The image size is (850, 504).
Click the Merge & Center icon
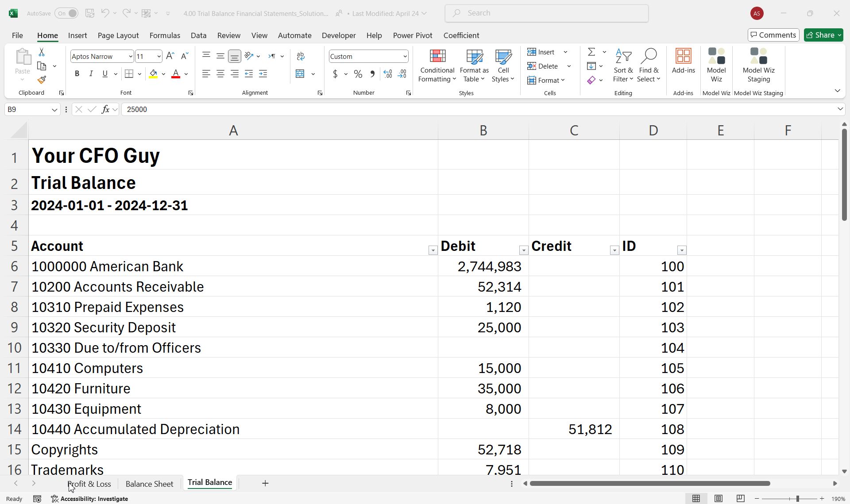(300, 74)
